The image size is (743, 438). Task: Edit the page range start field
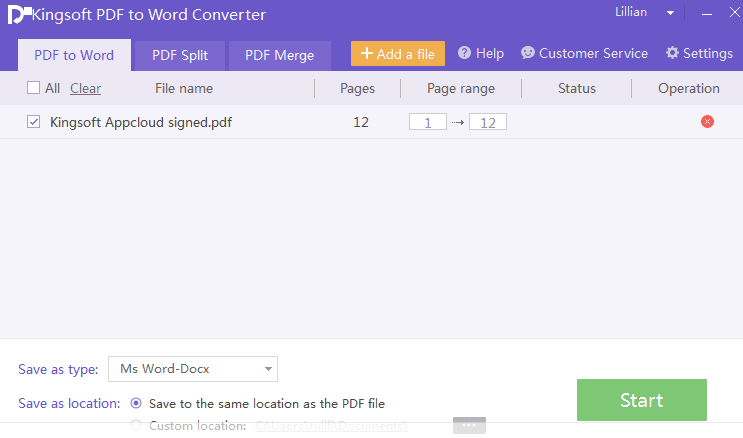[x=428, y=122]
